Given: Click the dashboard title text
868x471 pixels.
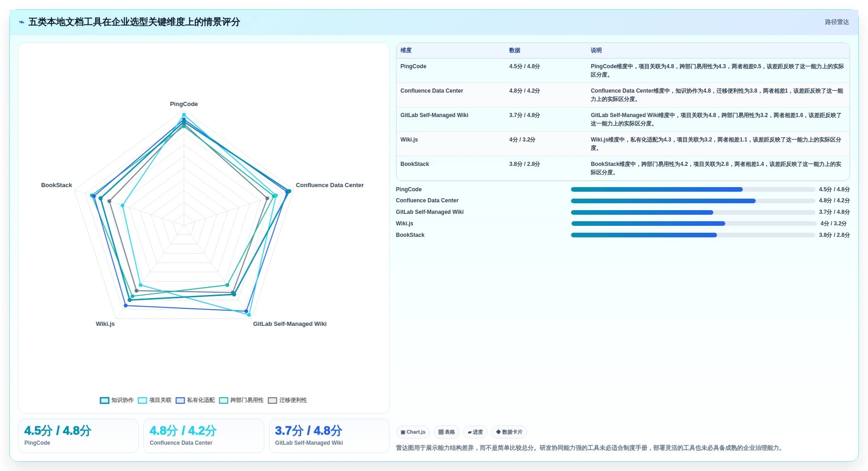Looking at the screenshot, I should 134,22.
